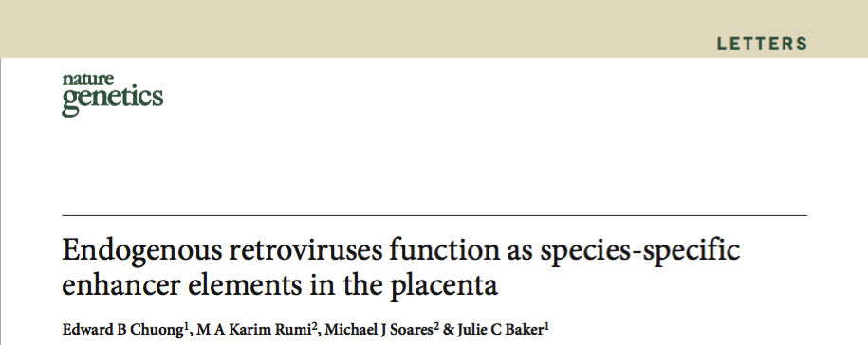Click author name Edward B Chuong
The height and width of the screenshot is (345, 868).
(x=122, y=330)
